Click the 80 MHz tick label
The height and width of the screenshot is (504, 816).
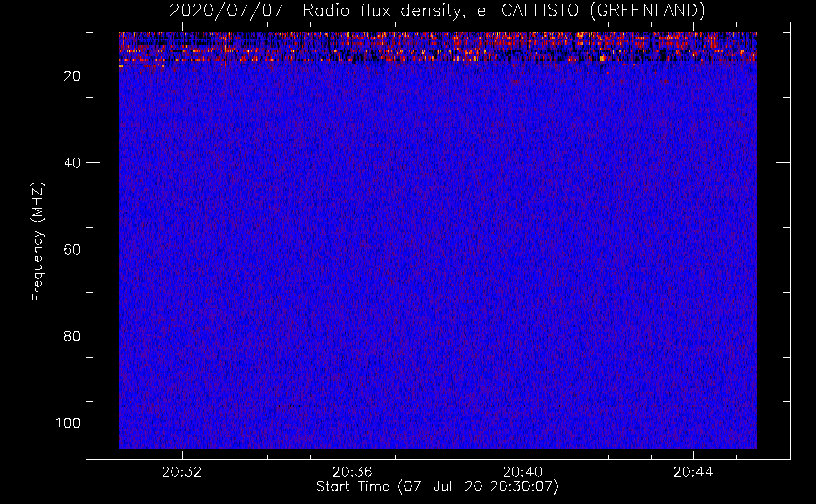point(72,336)
